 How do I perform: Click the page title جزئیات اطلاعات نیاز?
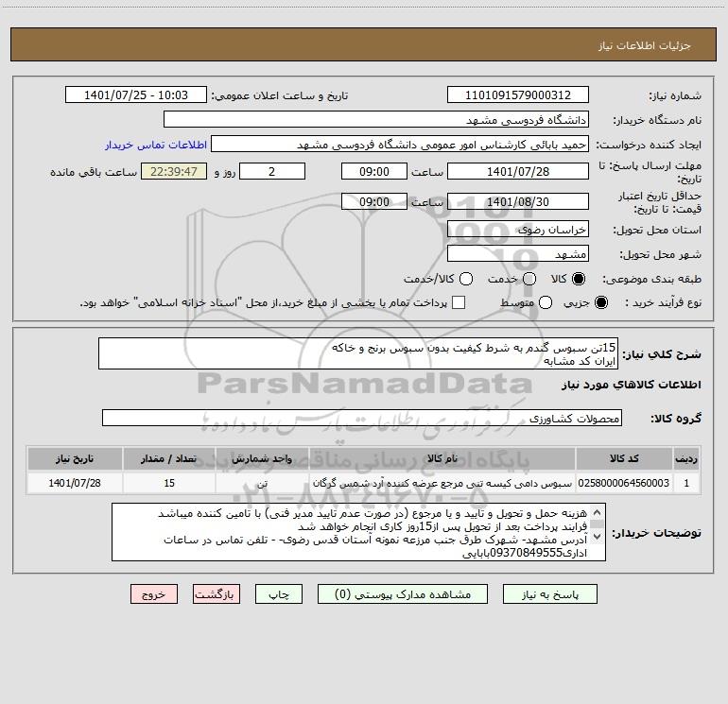(x=645, y=45)
